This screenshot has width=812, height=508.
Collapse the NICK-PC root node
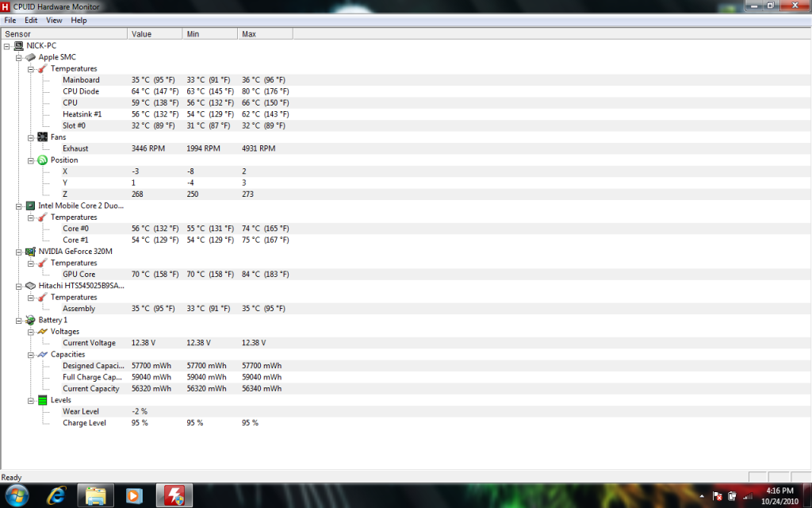point(6,46)
